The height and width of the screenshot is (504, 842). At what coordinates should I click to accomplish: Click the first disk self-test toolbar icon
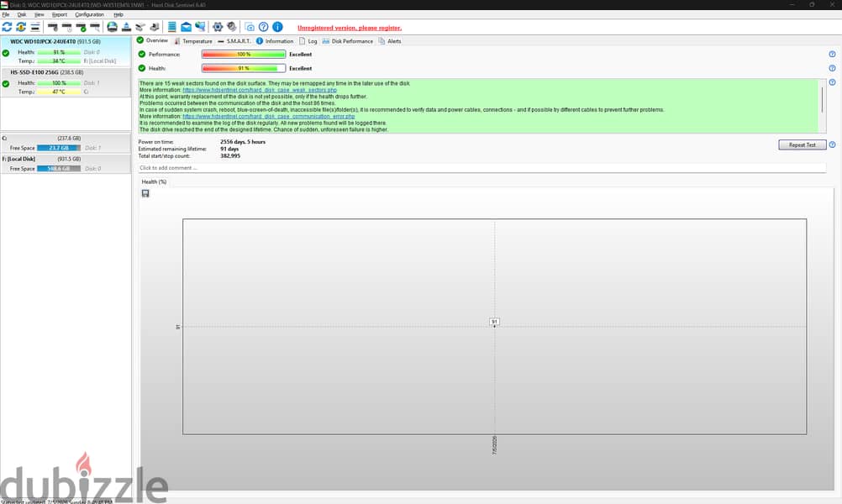[x=53, y=27]
